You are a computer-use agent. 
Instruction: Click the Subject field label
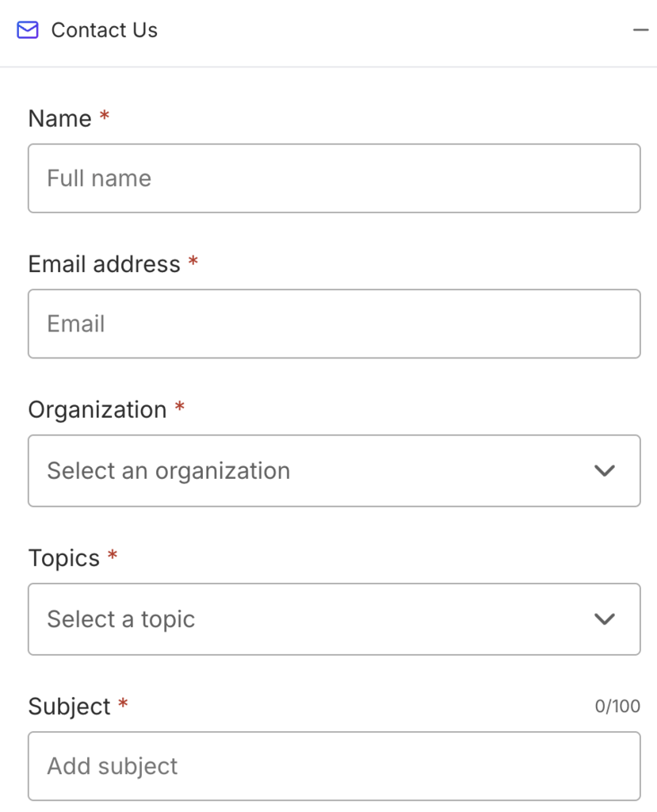pyautogui.click(x=69, y=707)
